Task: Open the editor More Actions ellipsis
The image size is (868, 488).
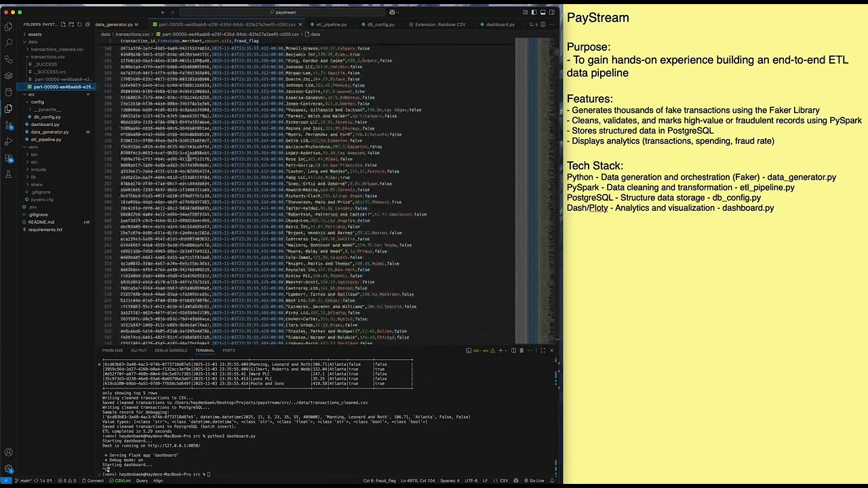Action: click(x=553, y=24)
